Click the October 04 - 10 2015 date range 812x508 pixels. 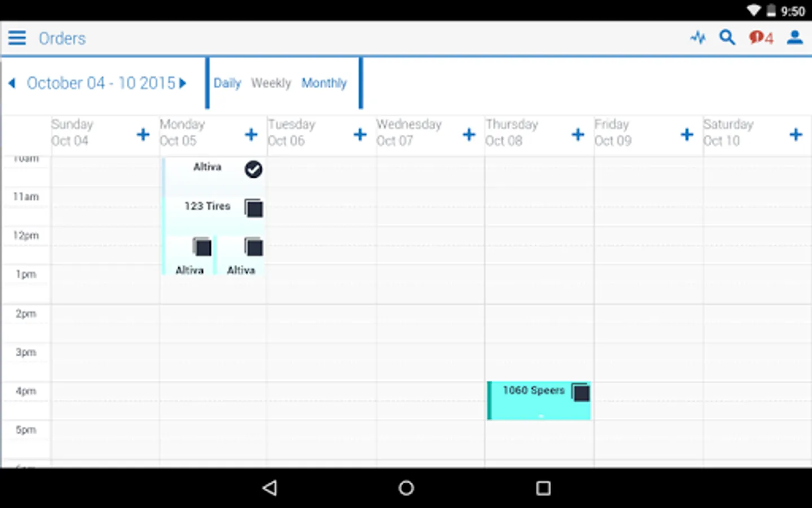(x=101, y=84)
